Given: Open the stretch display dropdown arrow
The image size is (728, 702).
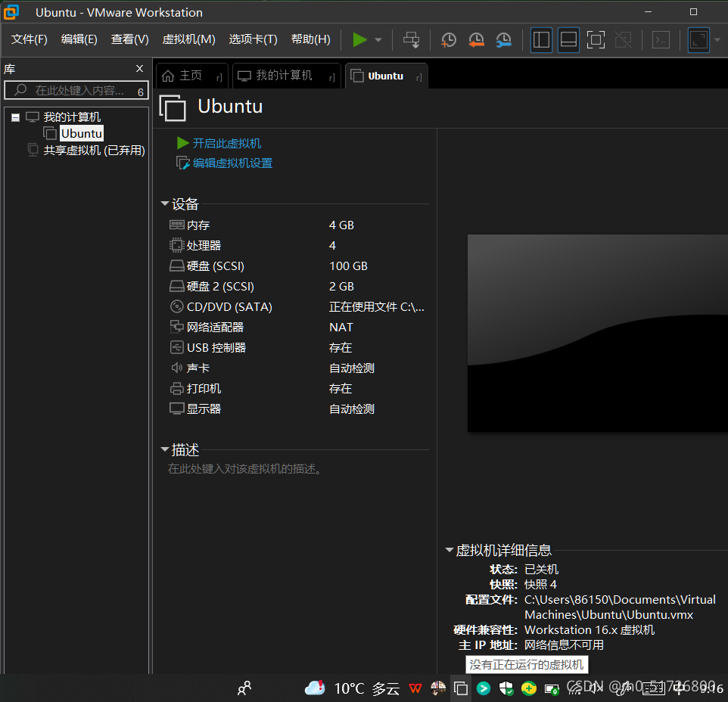Looking at the screenshot, I should click(x=717, y=40).
